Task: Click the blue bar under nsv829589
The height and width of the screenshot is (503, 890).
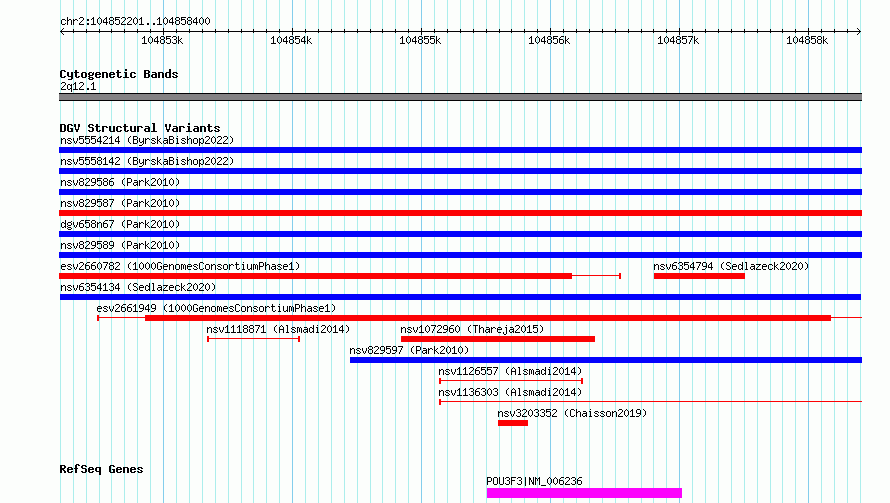Action: coord(460,255)
